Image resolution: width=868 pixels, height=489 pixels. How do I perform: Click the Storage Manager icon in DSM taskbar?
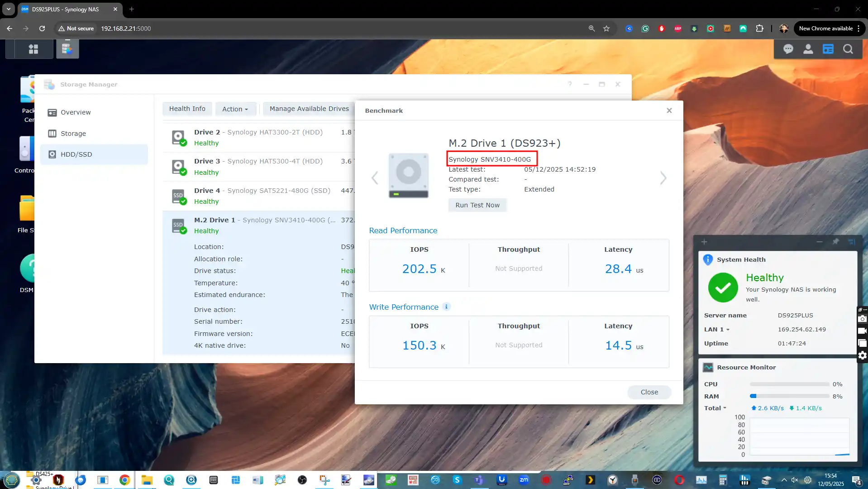pos(67,49)
